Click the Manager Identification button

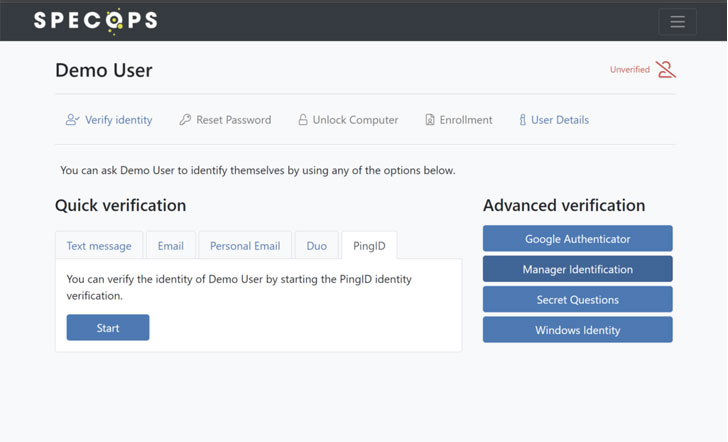(x=577, y=269)
